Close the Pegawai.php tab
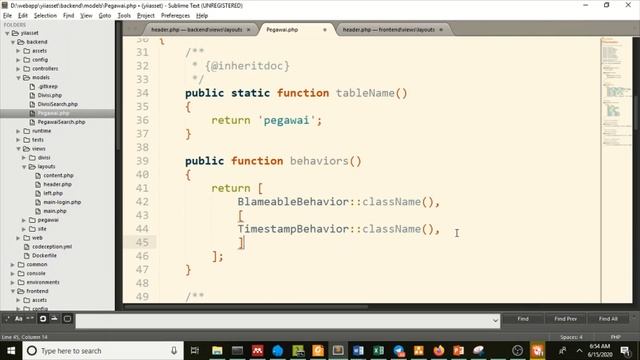This screenshot has height=360, width=640. [325, 30]
